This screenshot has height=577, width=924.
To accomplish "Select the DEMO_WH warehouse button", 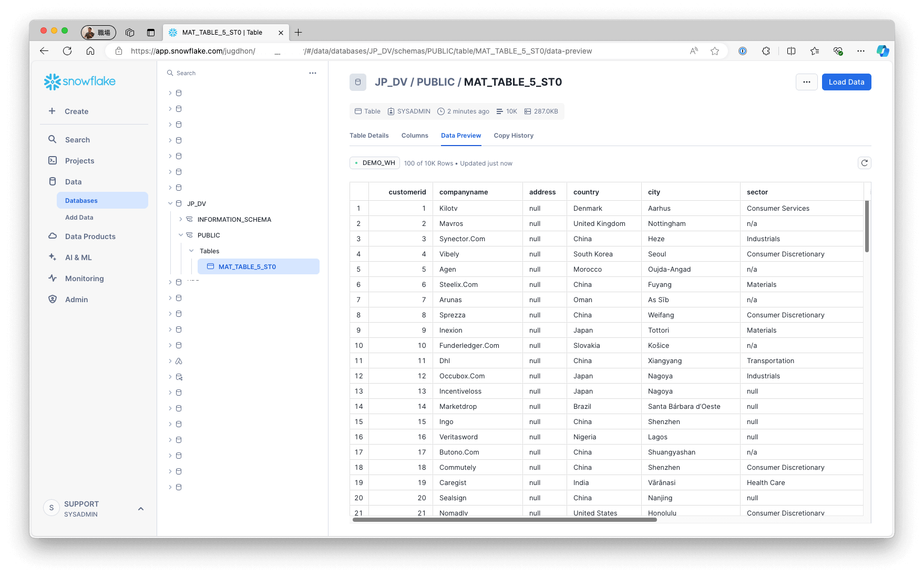I will pyautogui.click(x=374, y=163).
